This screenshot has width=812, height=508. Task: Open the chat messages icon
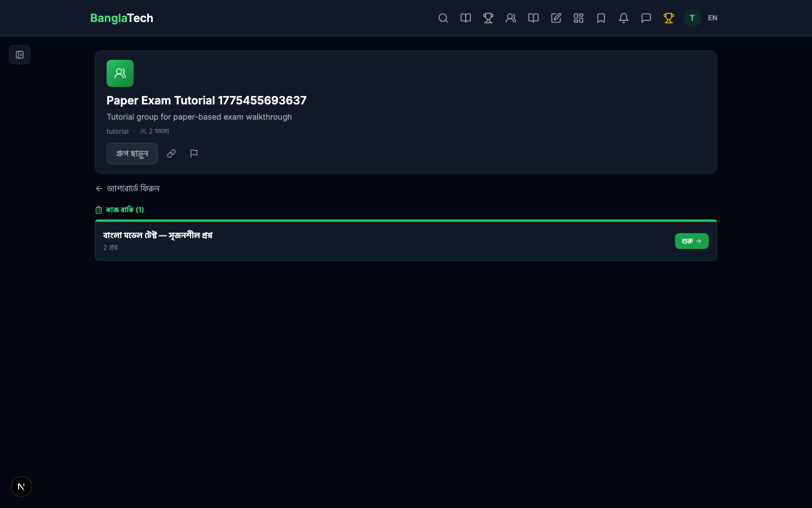[x=646, y=18]
